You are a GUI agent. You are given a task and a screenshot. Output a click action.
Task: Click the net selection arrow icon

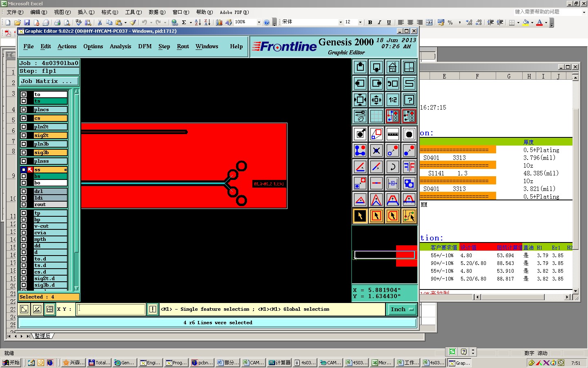point(409,216)
